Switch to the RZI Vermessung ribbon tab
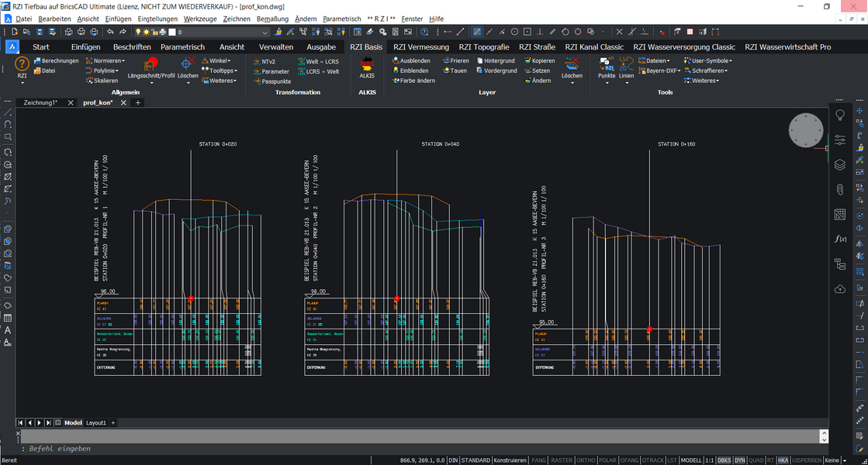 420,47
